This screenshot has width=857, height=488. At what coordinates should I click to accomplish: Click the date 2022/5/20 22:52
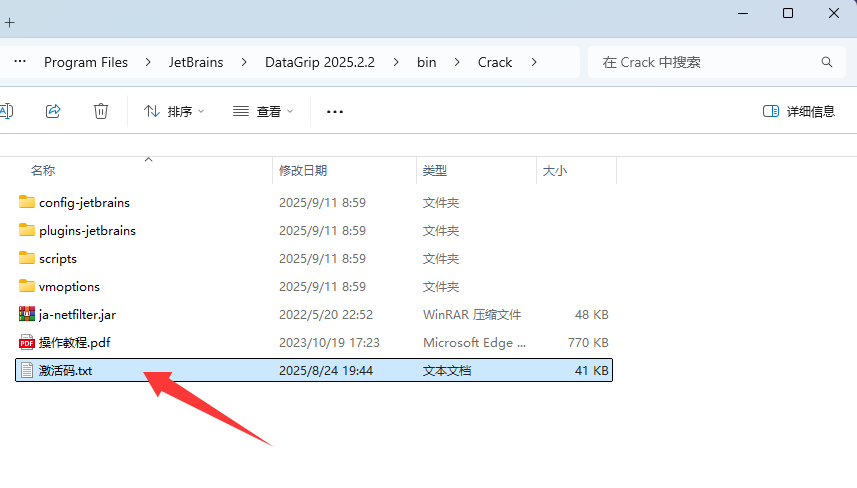pyautogui.click(x=326, y=315)
